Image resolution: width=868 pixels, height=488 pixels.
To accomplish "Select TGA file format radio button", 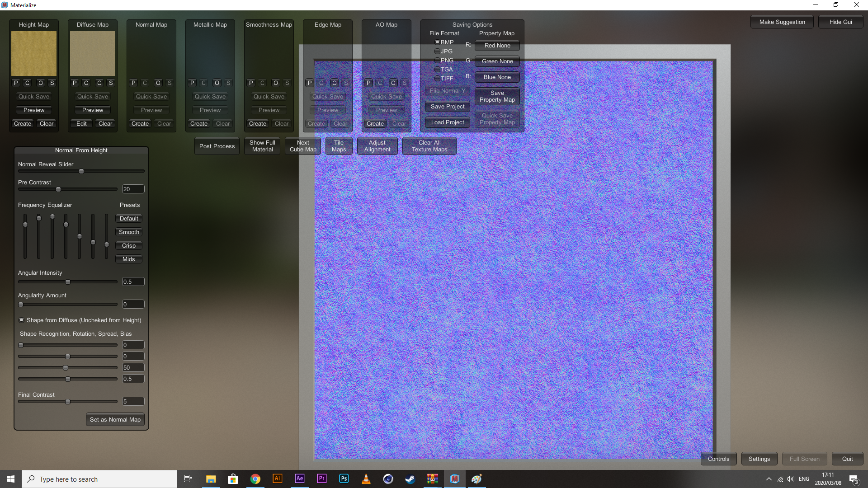I will [438, 69].
